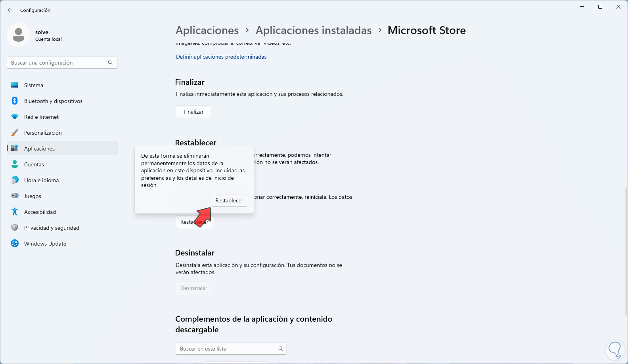
Task: Click the Finalizar section heading
Action: 190,82
